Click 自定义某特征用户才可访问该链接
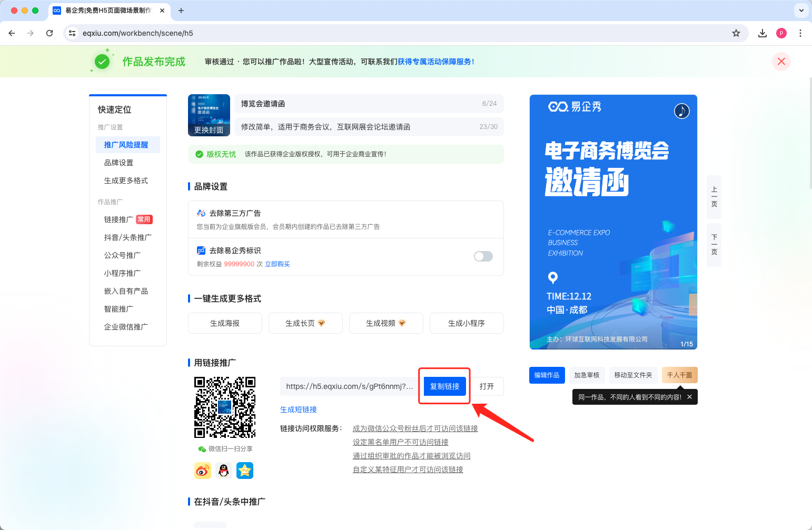Screen dimensions: 812x530 (408, 469)
